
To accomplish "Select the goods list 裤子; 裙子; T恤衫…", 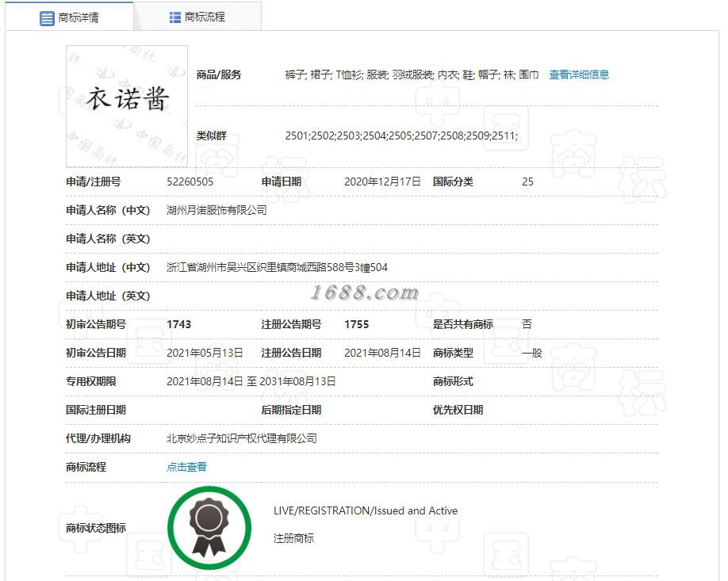I will pyautogui.click(x=412, y=75).
